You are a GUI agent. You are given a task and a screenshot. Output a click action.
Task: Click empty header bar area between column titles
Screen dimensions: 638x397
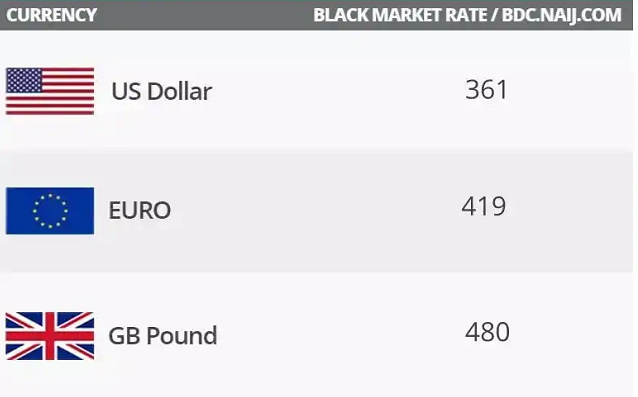(203, 15)
